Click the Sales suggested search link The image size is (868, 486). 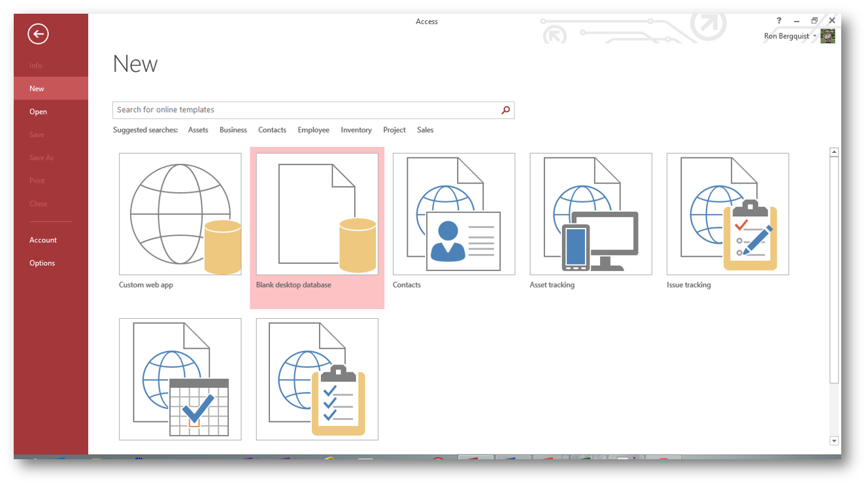[x=425, y=130]
